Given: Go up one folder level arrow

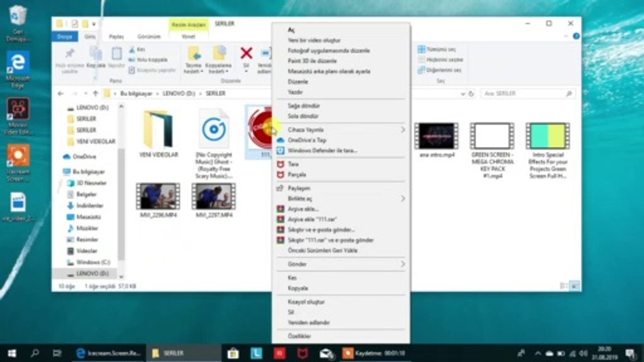Looking at the screenshot, I should [95, 94].
